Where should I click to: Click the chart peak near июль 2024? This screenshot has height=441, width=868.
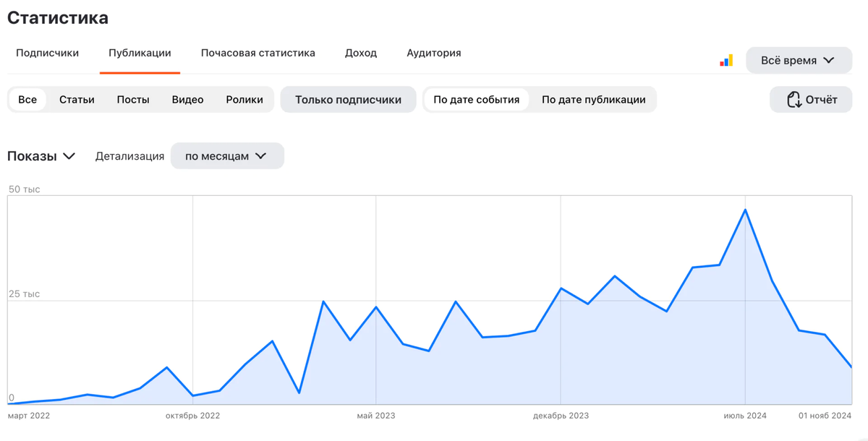[746, 209]
